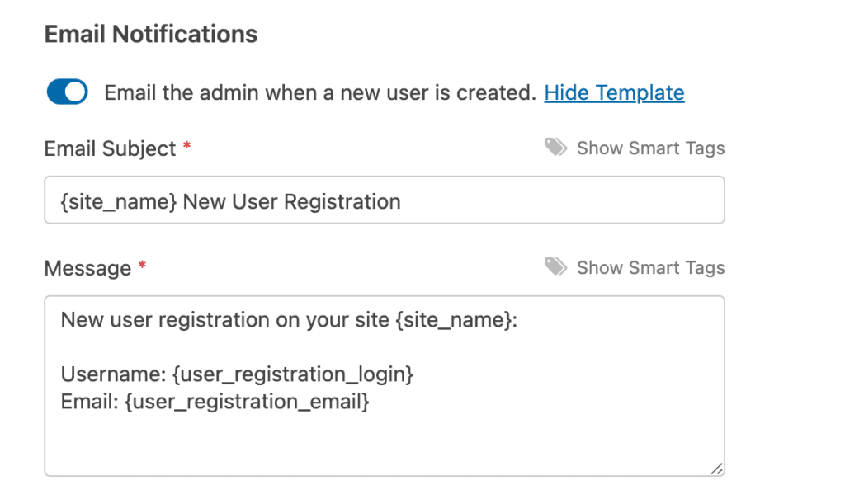Click the Message label

(87, 268)
